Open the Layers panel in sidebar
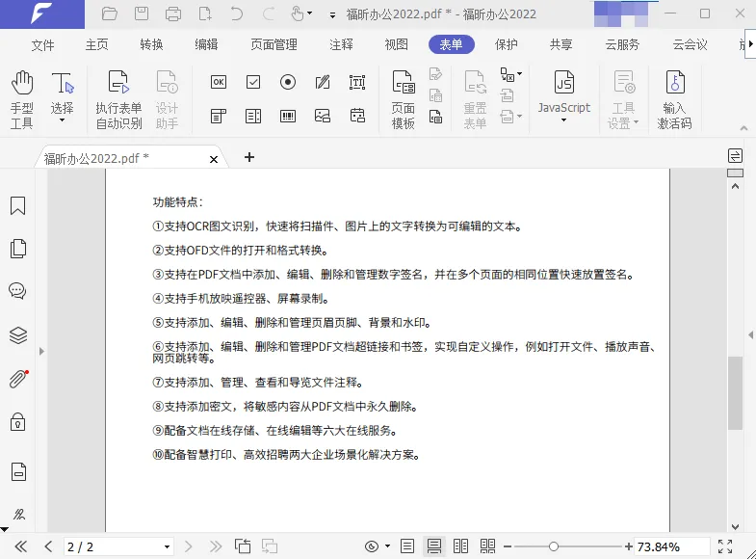The image size is (756, 559). pos(18,335)
